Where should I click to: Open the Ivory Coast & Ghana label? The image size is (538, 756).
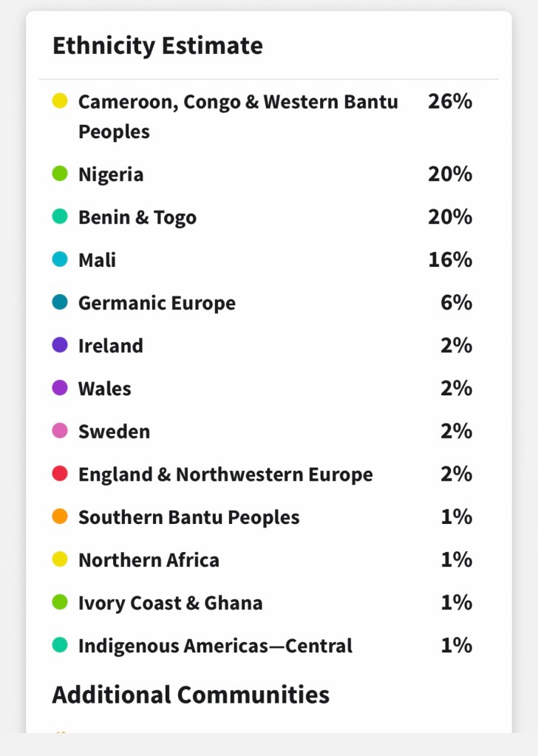[x=170, y=603]
